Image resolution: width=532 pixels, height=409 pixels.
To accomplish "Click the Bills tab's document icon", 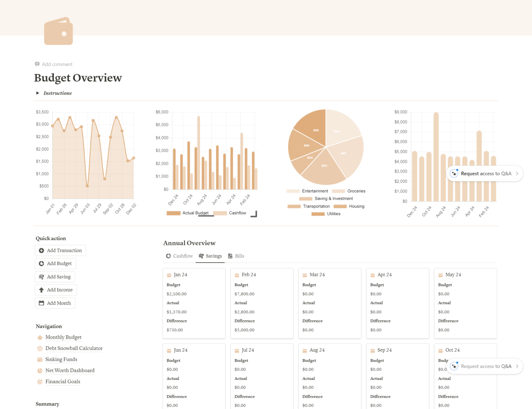I will pyautogui.click(x=230, y=256).
